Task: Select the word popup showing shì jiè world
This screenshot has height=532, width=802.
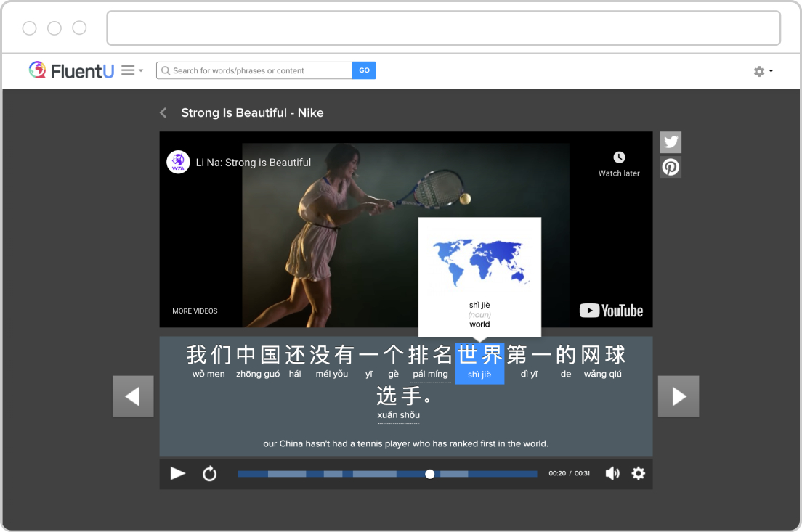Action: [x=479, y=277]
